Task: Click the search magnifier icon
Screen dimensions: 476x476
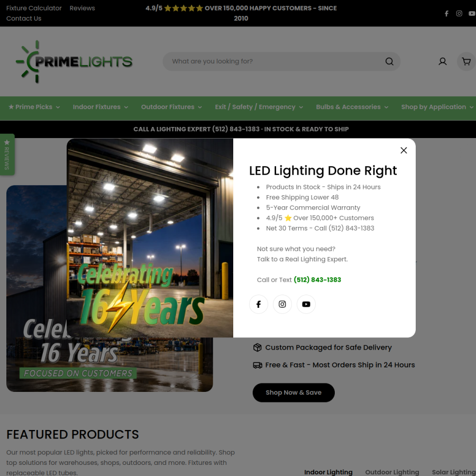Action: click(389, 62)
